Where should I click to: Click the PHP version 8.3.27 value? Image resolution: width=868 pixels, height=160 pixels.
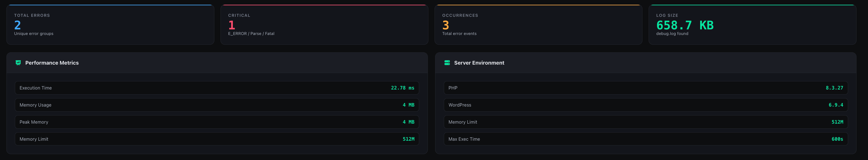[834, 88]
